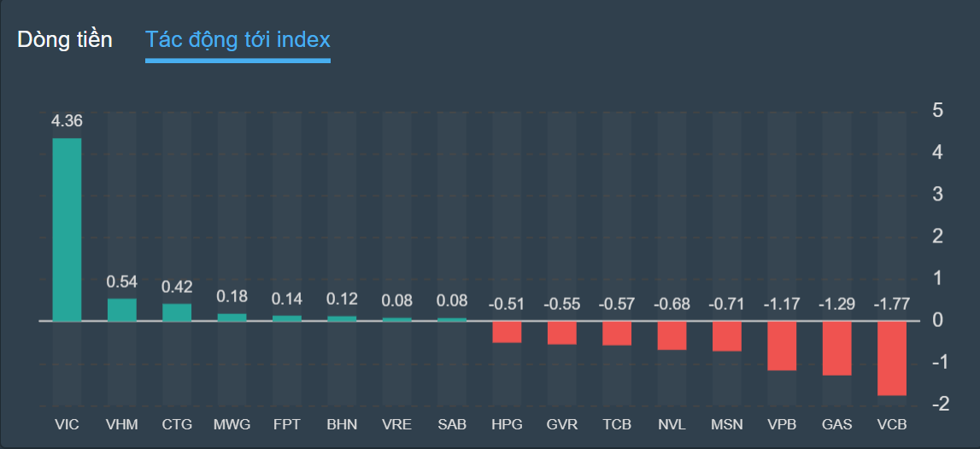This screenshot has width=980, height=449.
Task: Select the HPG red bar
Action: (507, 331)
